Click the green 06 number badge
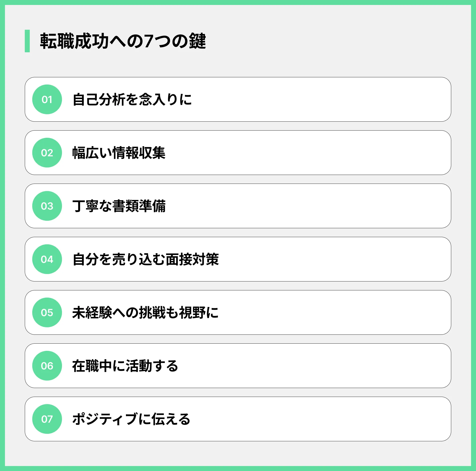The image size is (476, 471). [x=47, y=366]
